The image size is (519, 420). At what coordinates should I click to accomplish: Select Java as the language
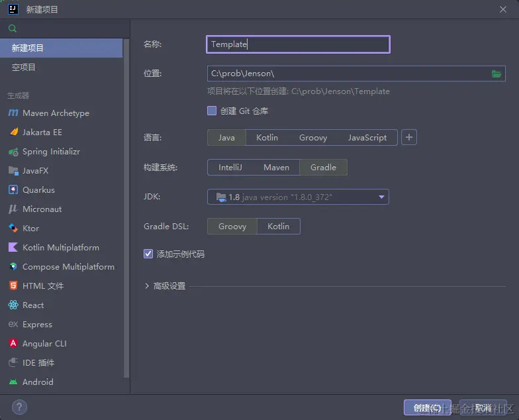pyautogui.click(x=226, y=138)
